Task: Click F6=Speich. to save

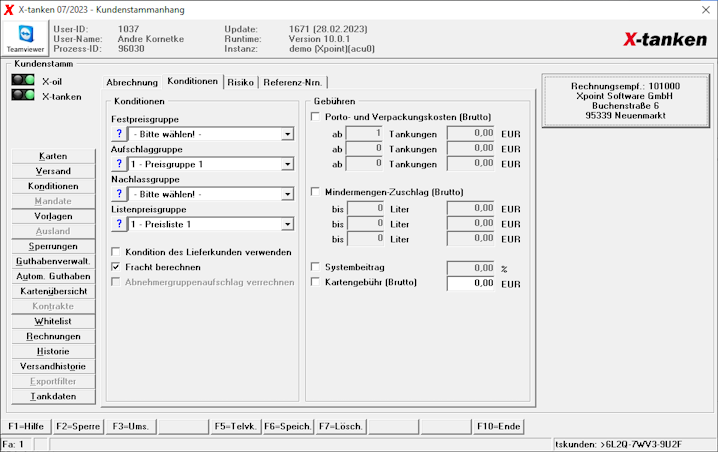Action: point(288,426)
